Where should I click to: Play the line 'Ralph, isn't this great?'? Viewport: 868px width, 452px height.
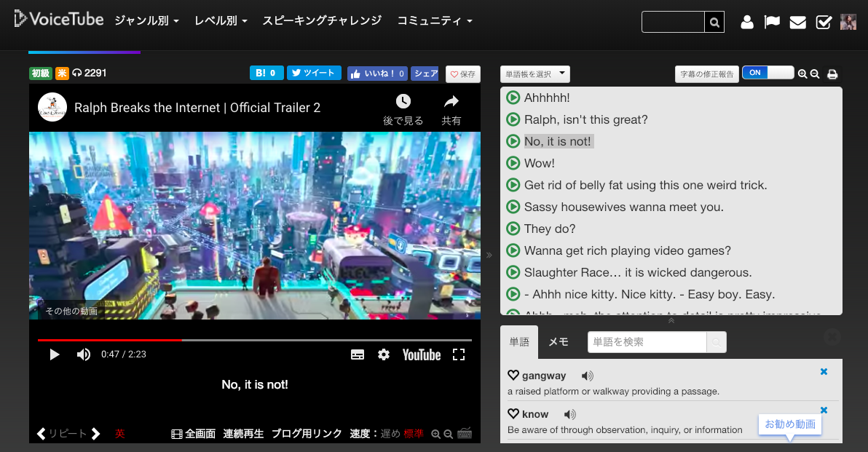click(x=513, y=119)
